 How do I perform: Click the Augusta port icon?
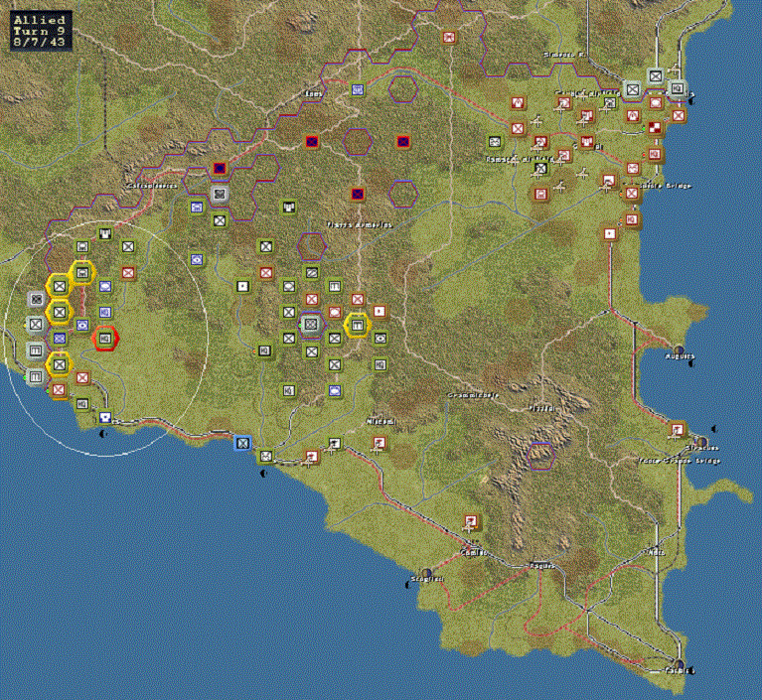680,349
